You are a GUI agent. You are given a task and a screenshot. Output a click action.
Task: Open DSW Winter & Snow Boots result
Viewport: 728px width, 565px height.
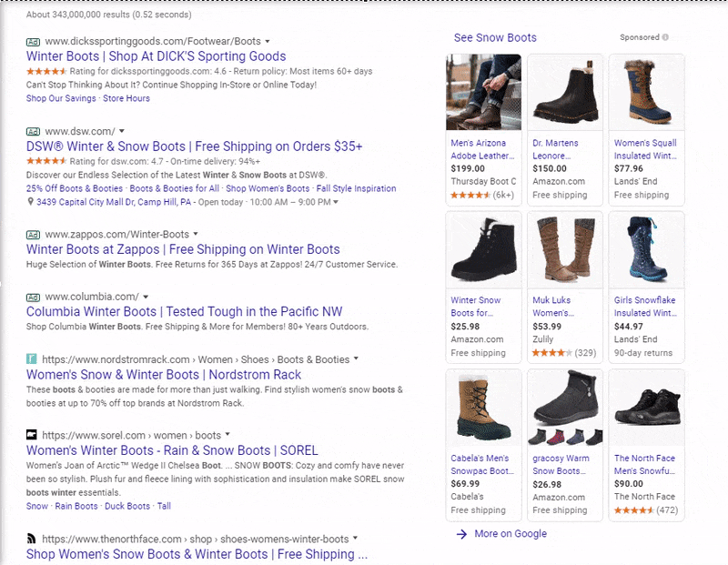point(194,146)
